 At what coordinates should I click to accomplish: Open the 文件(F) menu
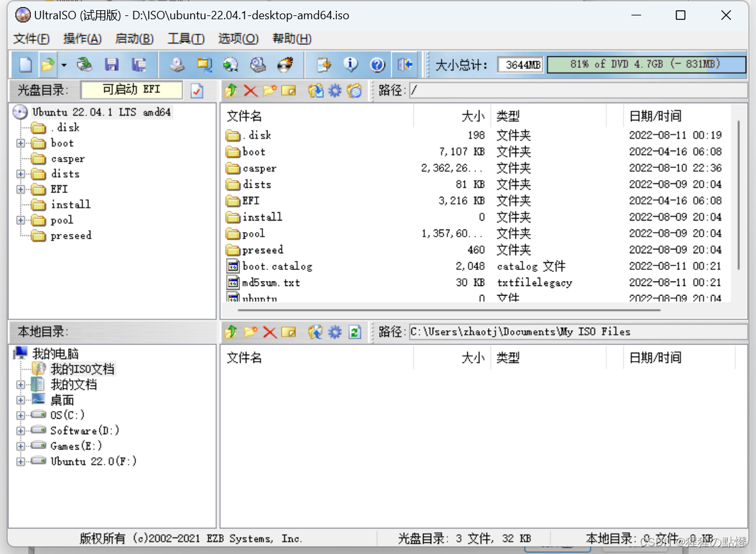[x=31, y=38]
